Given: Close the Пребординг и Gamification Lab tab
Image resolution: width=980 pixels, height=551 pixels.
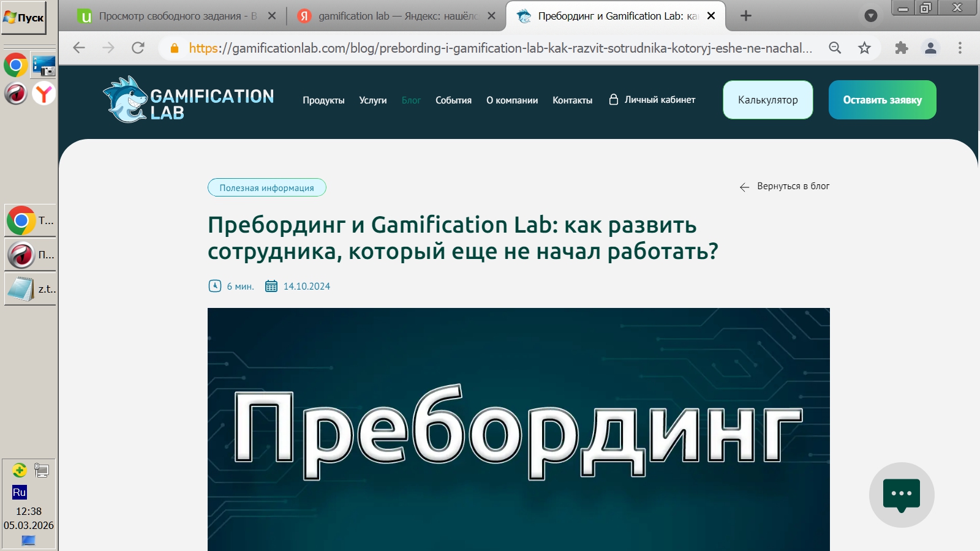Looking at the screenshot, I should click(x=711, y=16).
